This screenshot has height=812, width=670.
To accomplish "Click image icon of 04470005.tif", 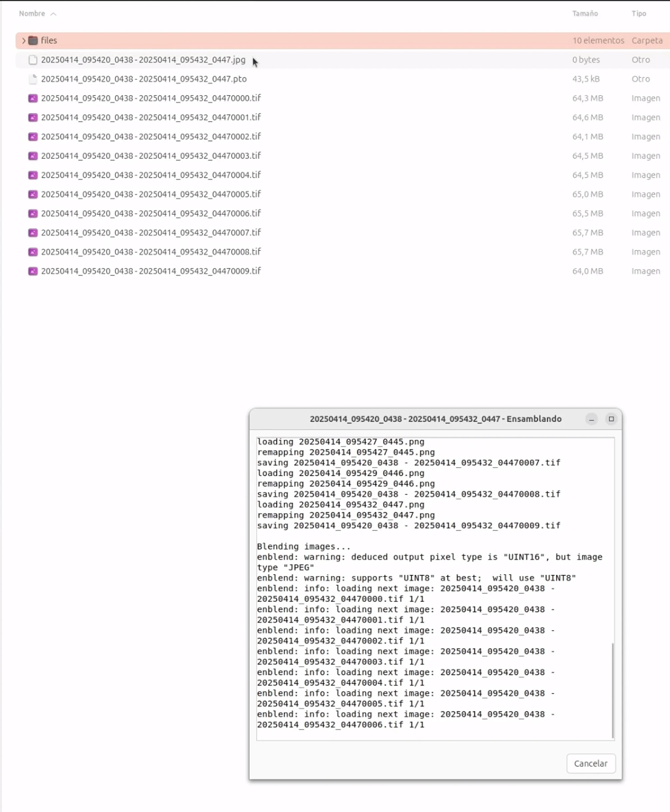I will point(33,194).
